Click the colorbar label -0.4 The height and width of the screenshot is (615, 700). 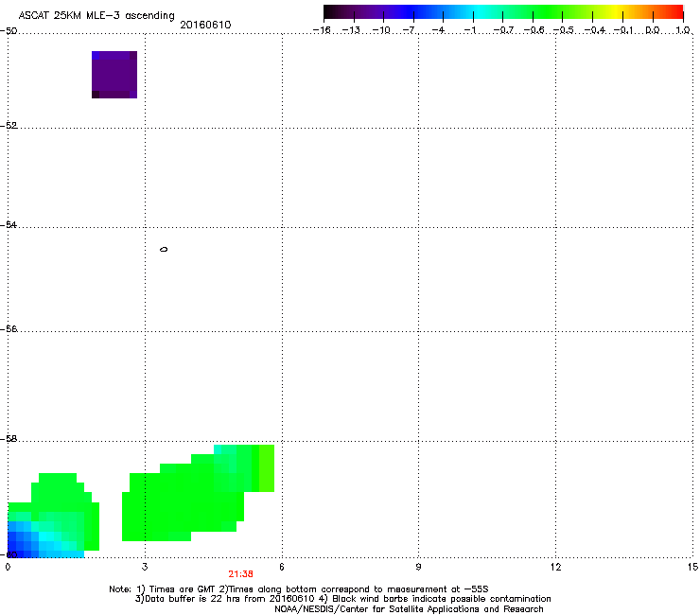[x=594, y=30]
